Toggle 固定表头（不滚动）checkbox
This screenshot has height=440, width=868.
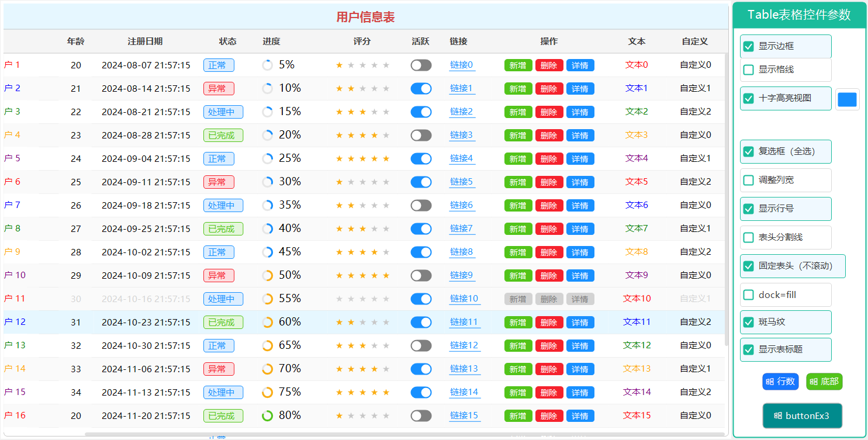pos(748,266)
